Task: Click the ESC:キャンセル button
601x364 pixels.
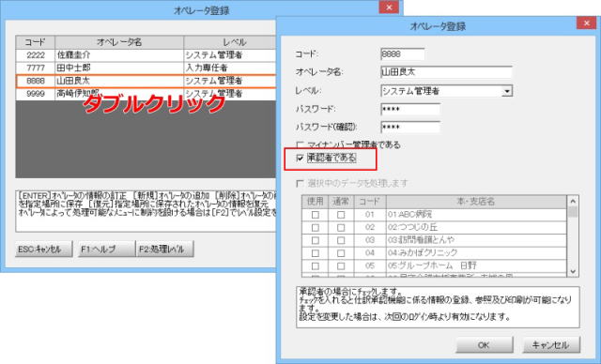Action: tap(44, 250)
